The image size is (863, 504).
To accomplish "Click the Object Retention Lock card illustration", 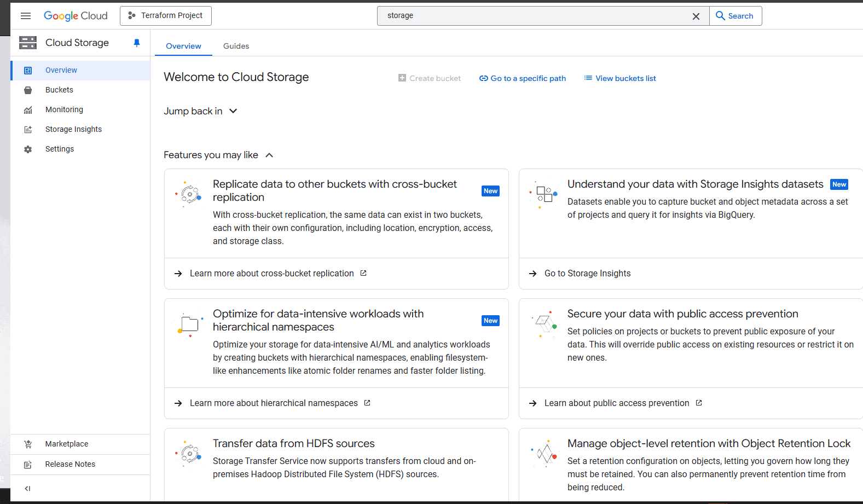I will click(x=544, y=453).
